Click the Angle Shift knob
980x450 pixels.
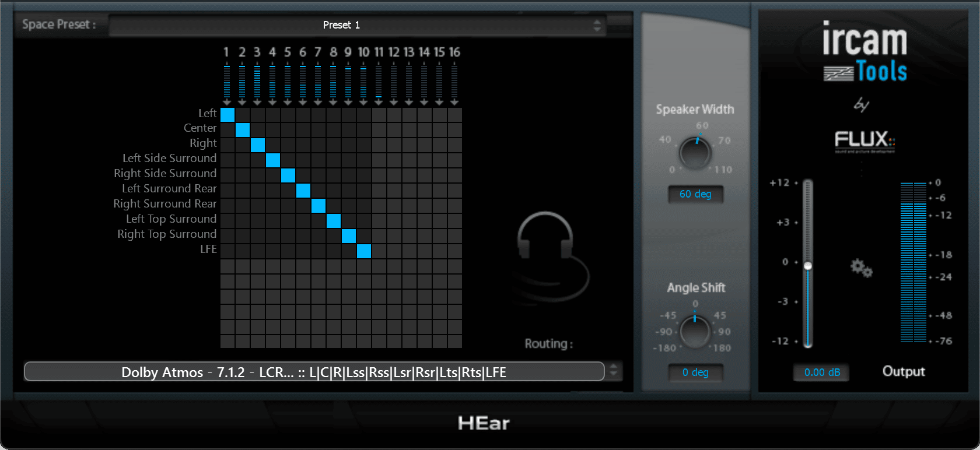point(695,331)
